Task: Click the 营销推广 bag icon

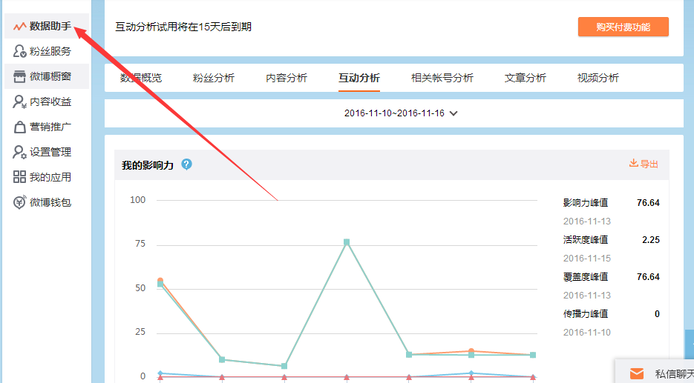Action: click(19, 127)
